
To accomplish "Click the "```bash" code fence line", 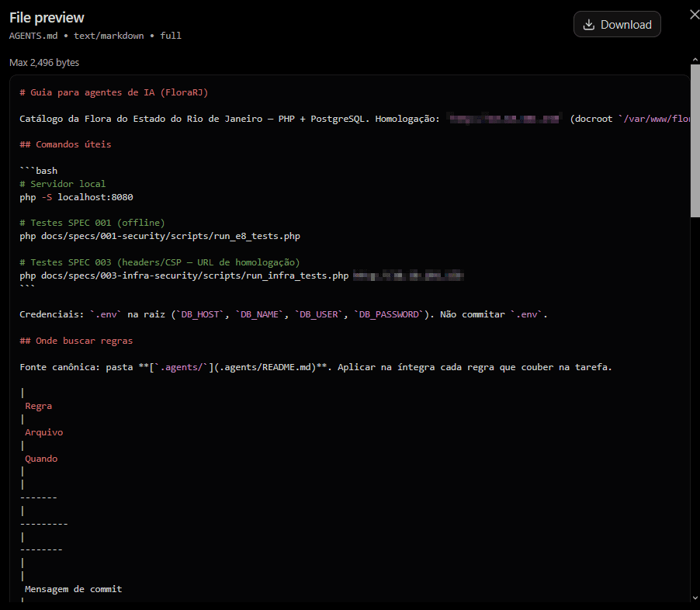I will [38, 171].
